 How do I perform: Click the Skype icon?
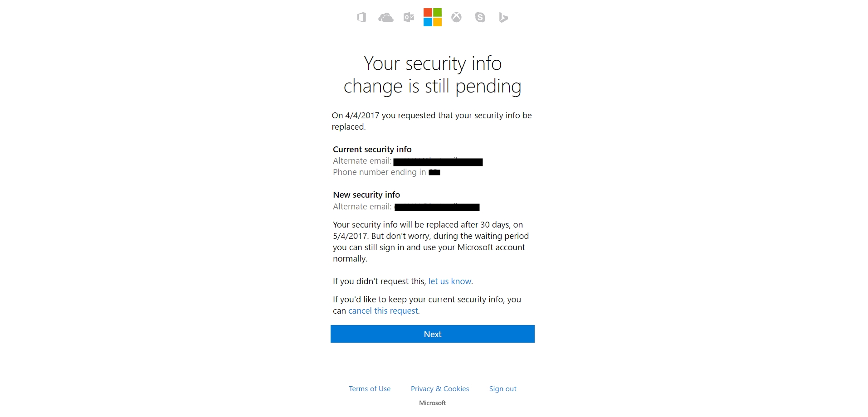pos(480,18)
